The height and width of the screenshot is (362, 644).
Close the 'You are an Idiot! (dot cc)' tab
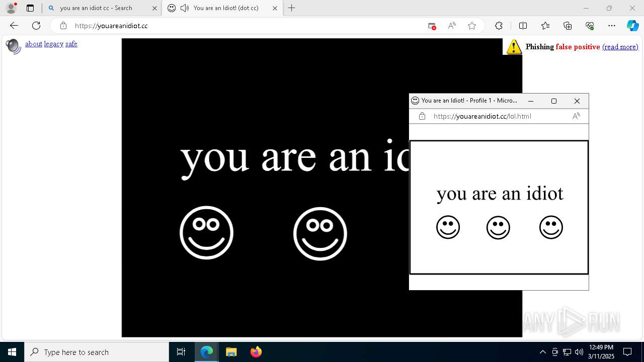tap(275, 8)
